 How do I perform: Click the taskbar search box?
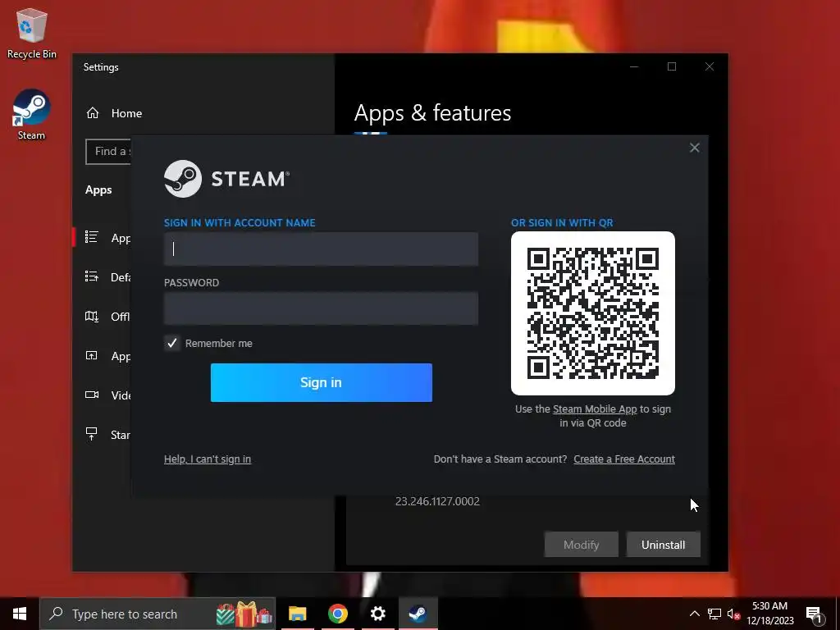pos(157,614)
